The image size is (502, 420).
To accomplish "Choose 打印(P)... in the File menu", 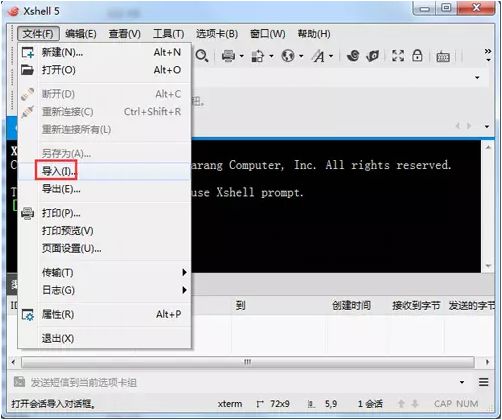I will pyautogui.click(x=105, y=213).
